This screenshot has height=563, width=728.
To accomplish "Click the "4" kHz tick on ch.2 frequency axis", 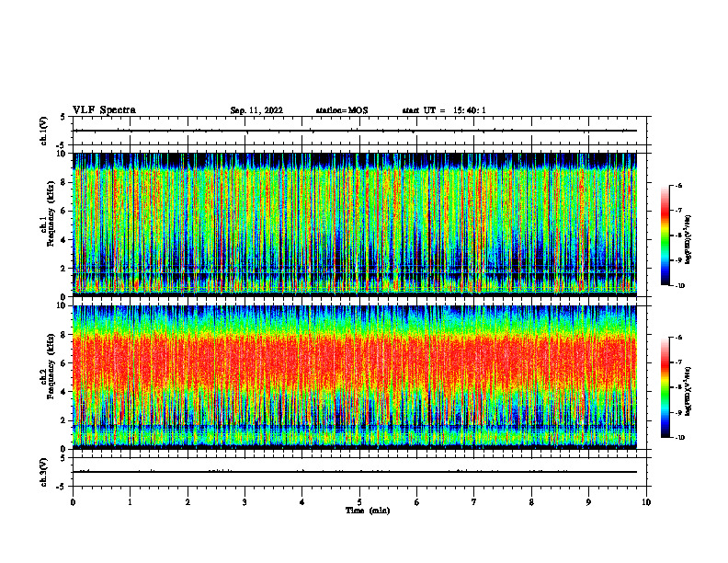I will [x=63, y=392].
